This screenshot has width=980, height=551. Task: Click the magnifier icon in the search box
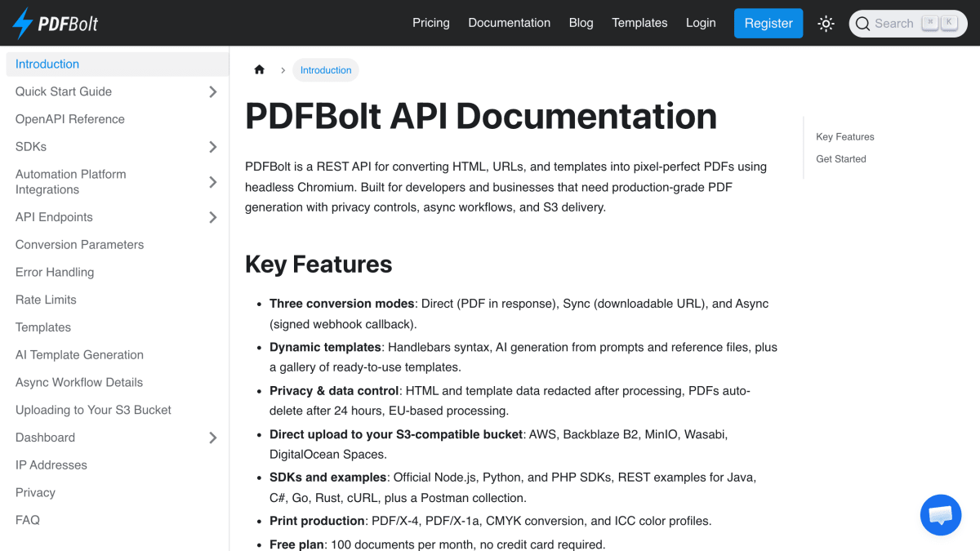click(862, 24)
